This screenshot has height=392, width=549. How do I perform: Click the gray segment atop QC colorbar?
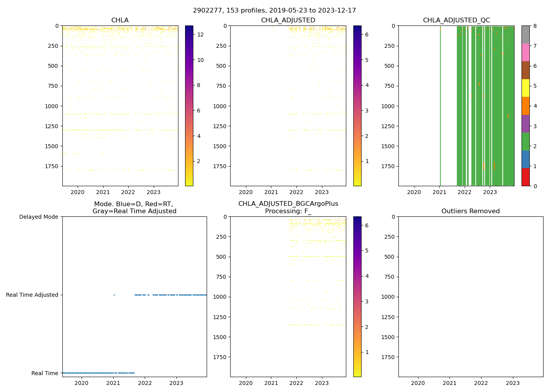point(525,34)
